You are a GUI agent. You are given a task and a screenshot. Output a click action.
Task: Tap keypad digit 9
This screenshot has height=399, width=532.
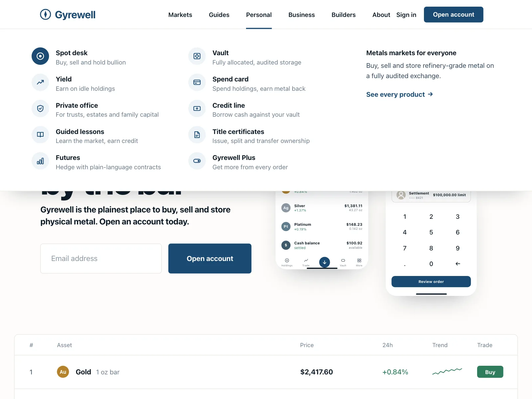pyautogui.click(x=458, y=248)
